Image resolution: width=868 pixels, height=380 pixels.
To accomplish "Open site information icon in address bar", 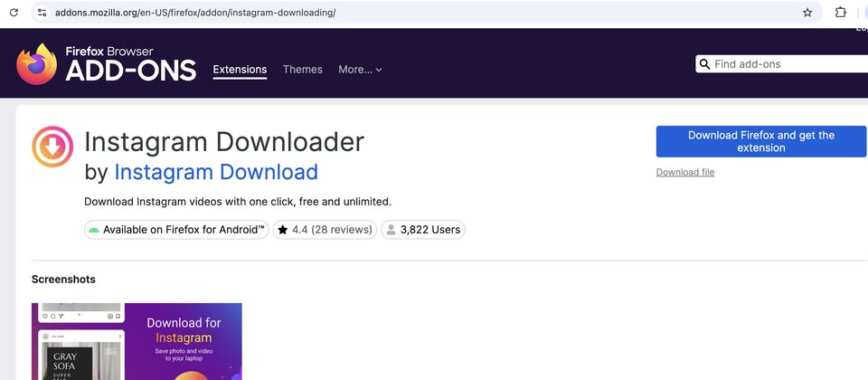I will click(42, 13).
